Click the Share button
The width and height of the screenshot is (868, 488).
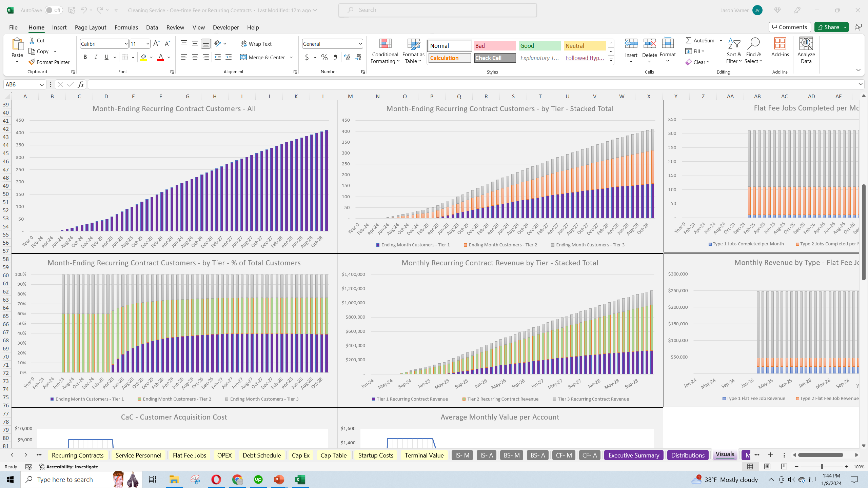point(830,27)
